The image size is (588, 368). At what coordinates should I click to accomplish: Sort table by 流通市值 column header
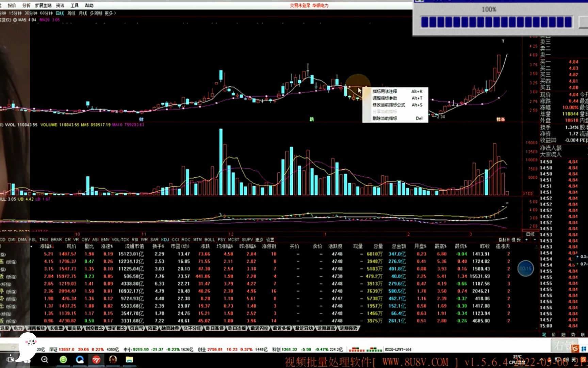[134, 246]
